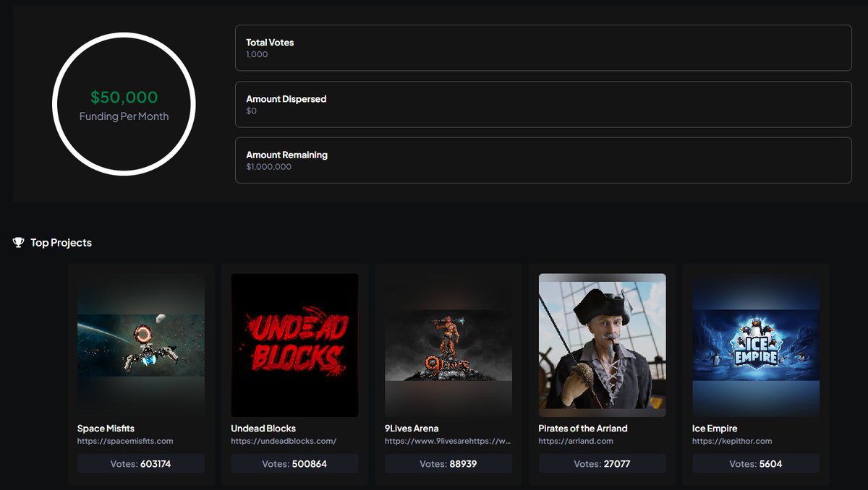Visit the kepithor.com link
This screenshot has height=490, width=868.
pos(732,441)
